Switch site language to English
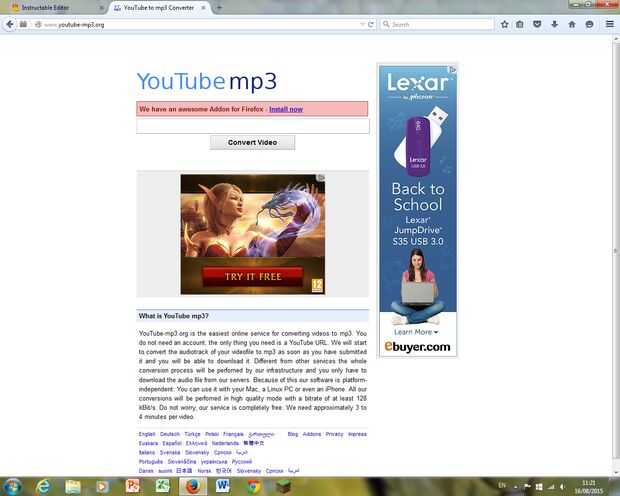 [147, 434]
